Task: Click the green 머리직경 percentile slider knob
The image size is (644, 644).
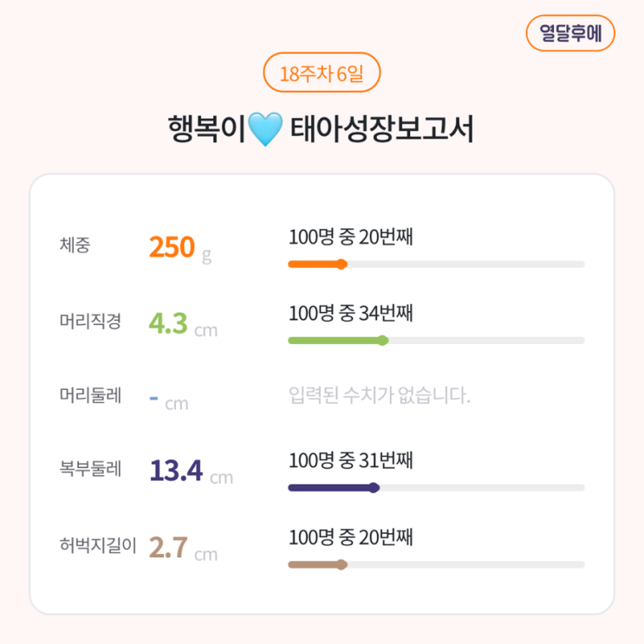Action: [383, 341]
